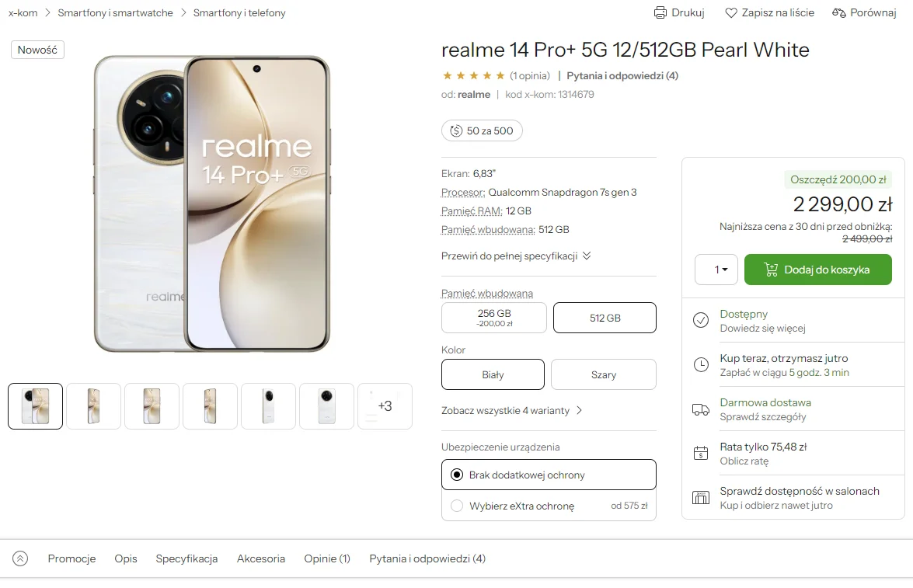Click the heart icon to save to list

730,12
